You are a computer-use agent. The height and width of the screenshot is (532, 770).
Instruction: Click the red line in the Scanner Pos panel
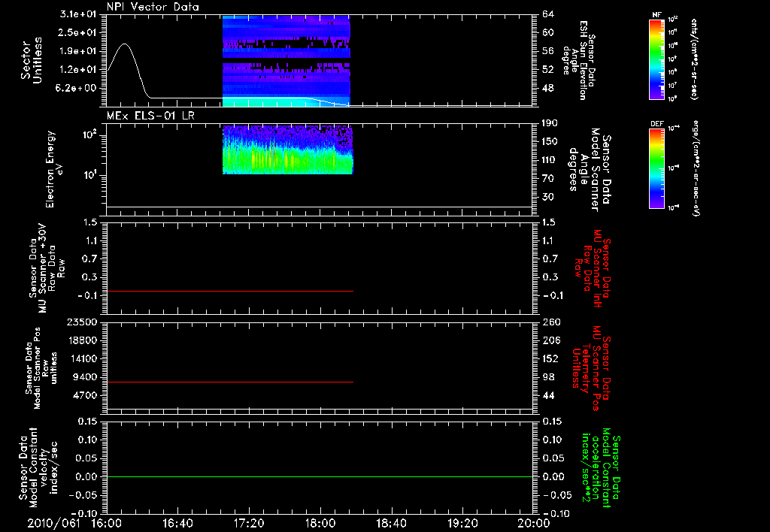(230, 382)
